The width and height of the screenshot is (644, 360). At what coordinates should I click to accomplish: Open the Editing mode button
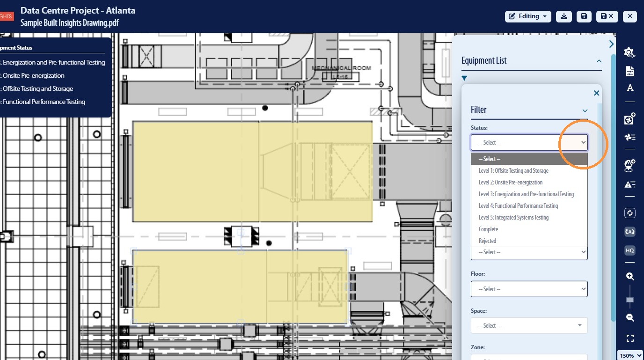tap(528, 16)
